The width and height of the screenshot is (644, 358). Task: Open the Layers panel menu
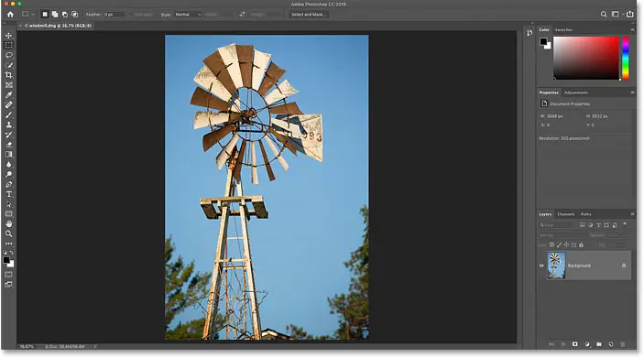point(632,214)
